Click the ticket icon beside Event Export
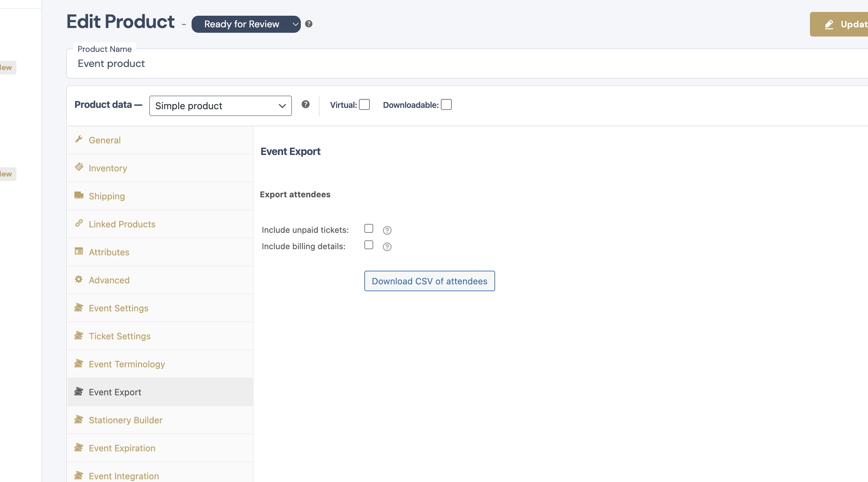This screenshot has height=482, width=868. 79,391
